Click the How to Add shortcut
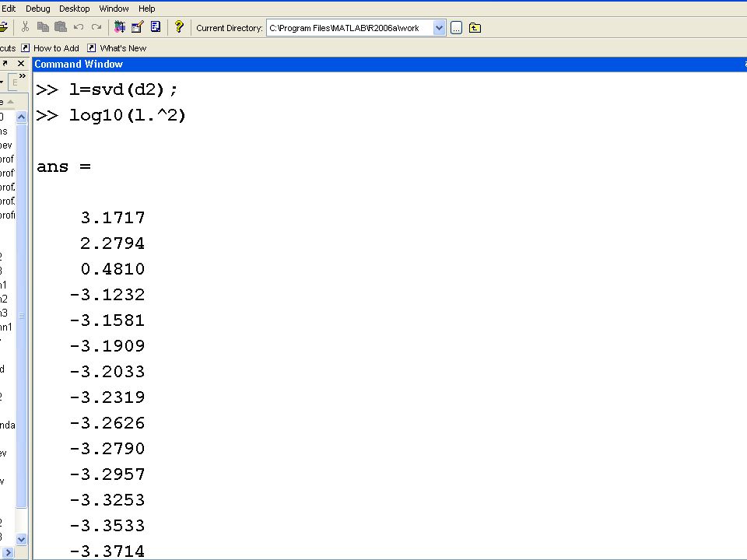The height and width of the screenshot is (560, 747). pyautogui.click(x=56, y=48)
